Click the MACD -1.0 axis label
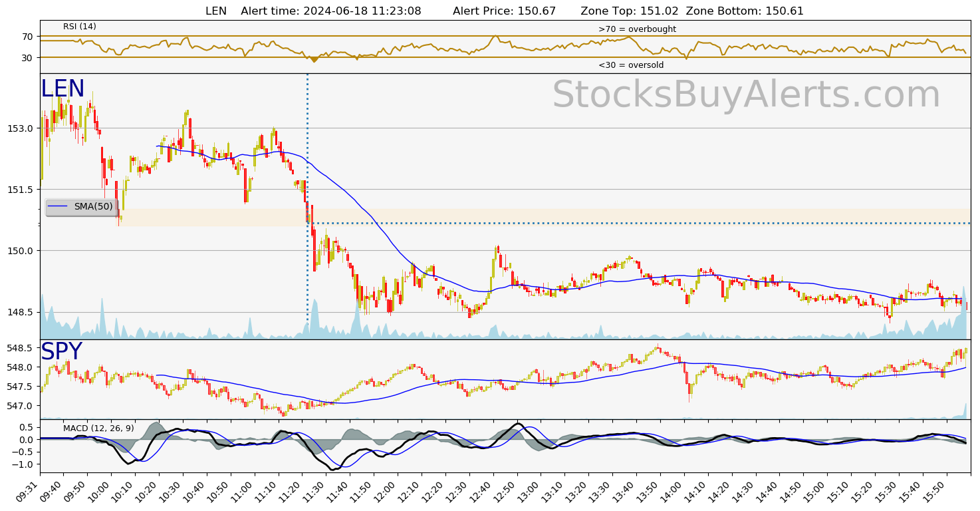The width and height of the screenshot is (980, 511). coord(23,464)
